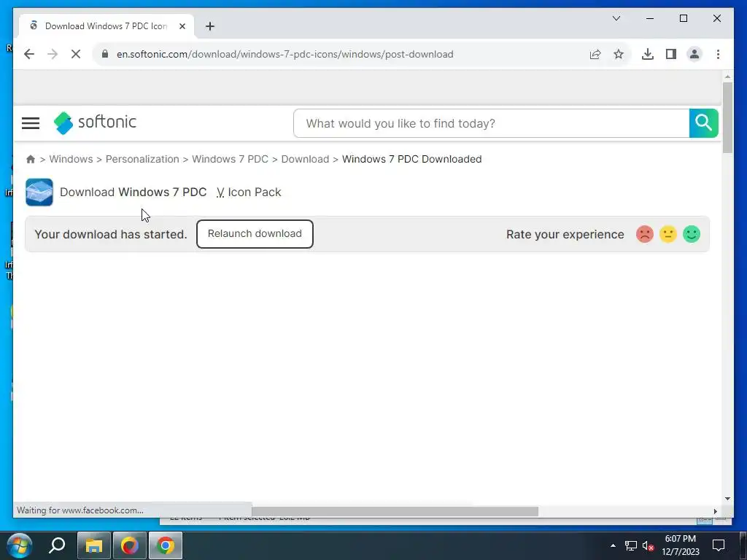Rate experience with yellow neutral face
The image size is (747, 560).
(668, 234)
